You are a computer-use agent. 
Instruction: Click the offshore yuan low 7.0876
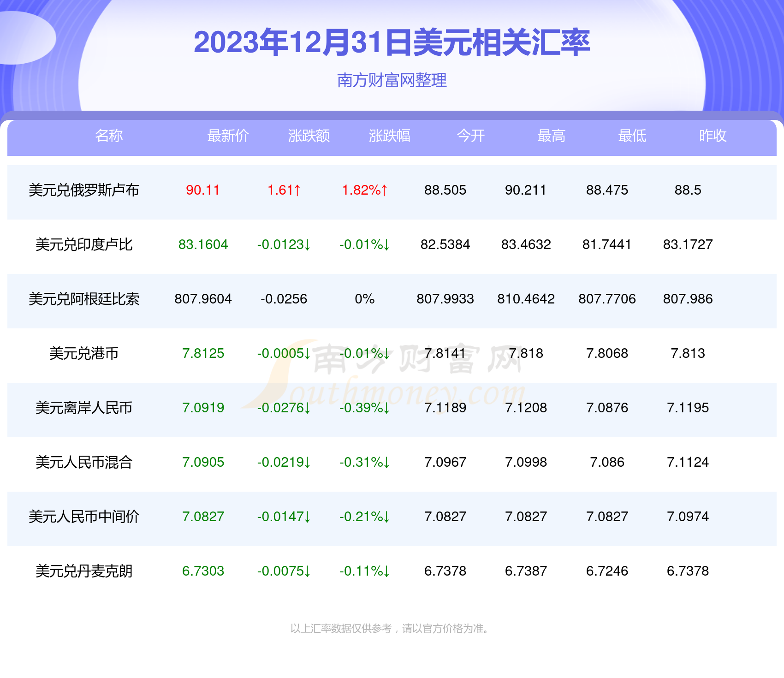coord(607,408)
